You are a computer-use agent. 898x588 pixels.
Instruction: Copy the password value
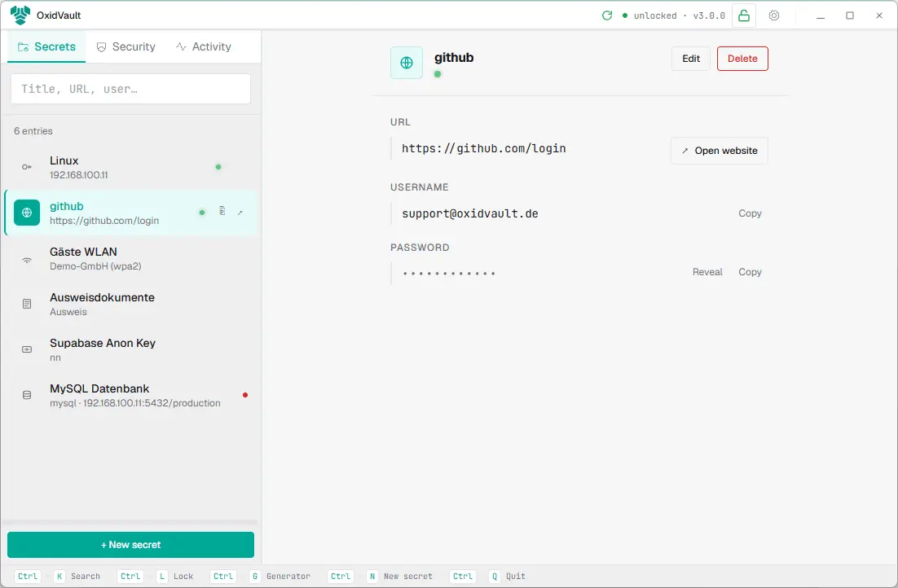tap(750, 272)
